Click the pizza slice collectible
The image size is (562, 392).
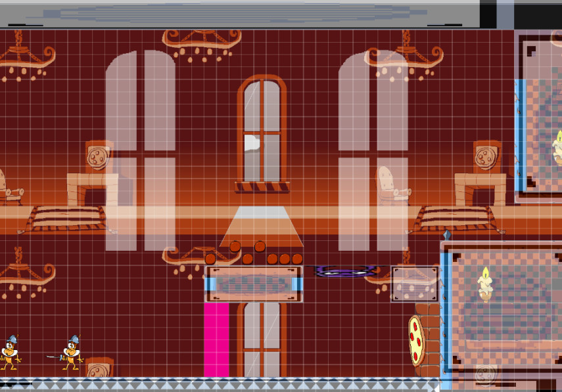coord(417,342)
